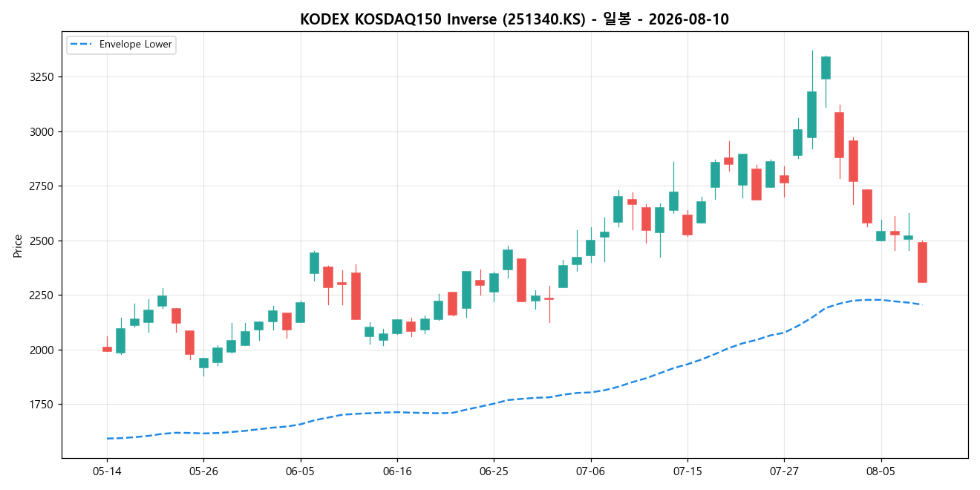This screenshot has width=980, height=490.
Task: Click the 3000 y-axis tick label
Action: coord(43,131)
